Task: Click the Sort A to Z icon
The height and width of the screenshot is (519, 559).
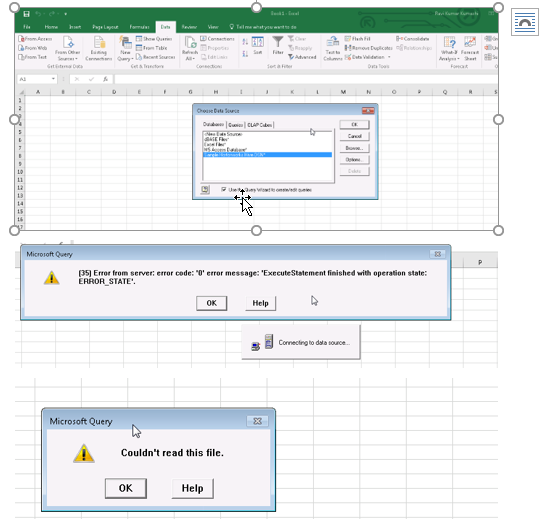Action: pos(245,42)
